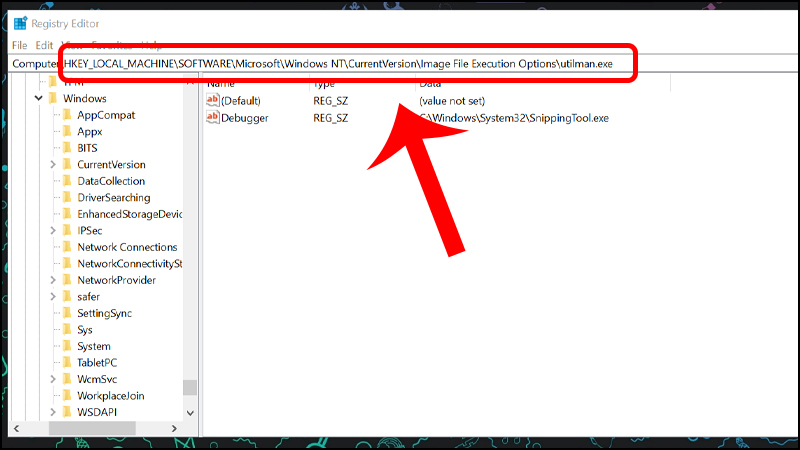
Task: Collapse the Windows key
Action: pyautogui.click(x=39, y=98)
